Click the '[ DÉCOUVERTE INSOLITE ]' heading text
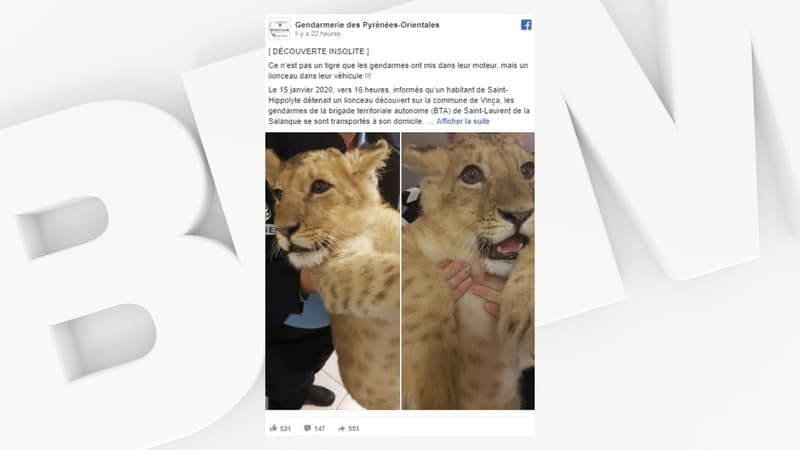The width and height of the screenshot is (800, 450). click(318, 52)
